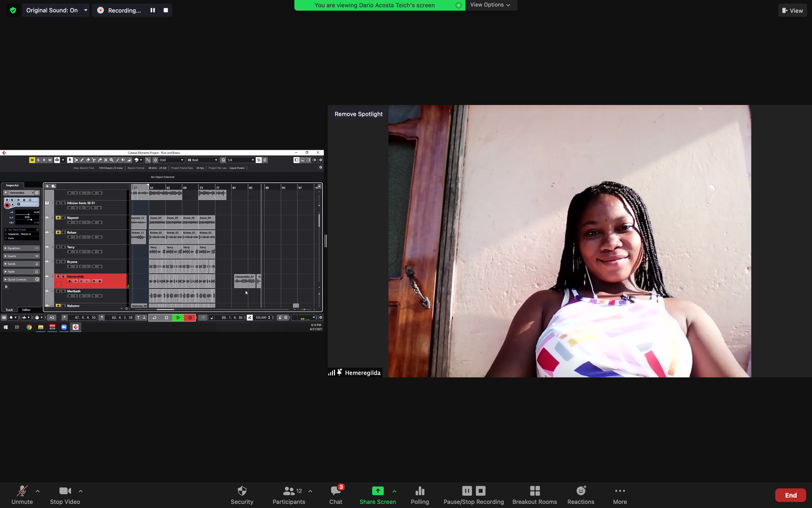Screen dimensions: 812x508
Task: Open the Original Sound dropdown arrow
Action: [86, 10]
